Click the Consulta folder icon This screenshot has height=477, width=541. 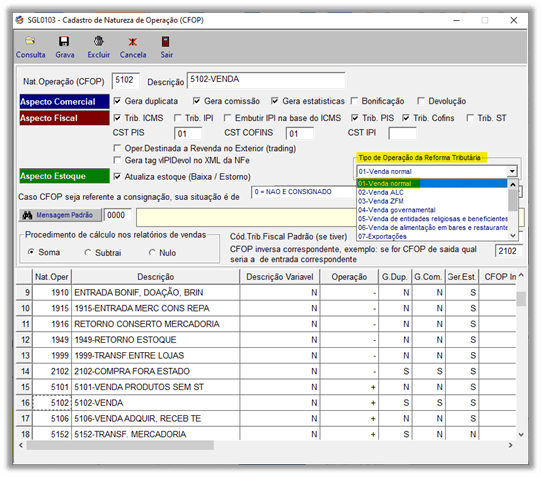(x=30, y=41)
